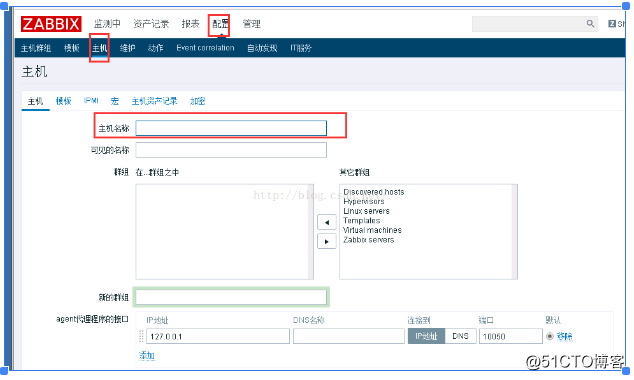Open 配置 top menu
Image resolution: width=634 pixels, height=380 pixels.
click(220, 24)
